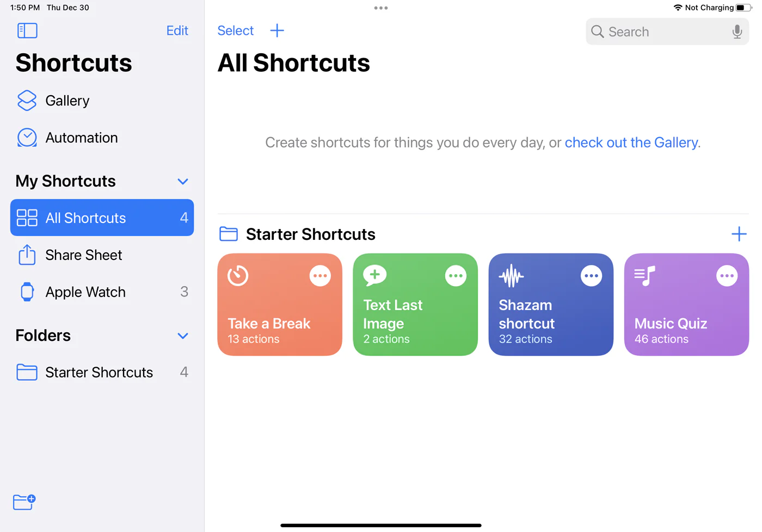
Task: Open Music Quiz options ellipsis
Action: [727, 276]
